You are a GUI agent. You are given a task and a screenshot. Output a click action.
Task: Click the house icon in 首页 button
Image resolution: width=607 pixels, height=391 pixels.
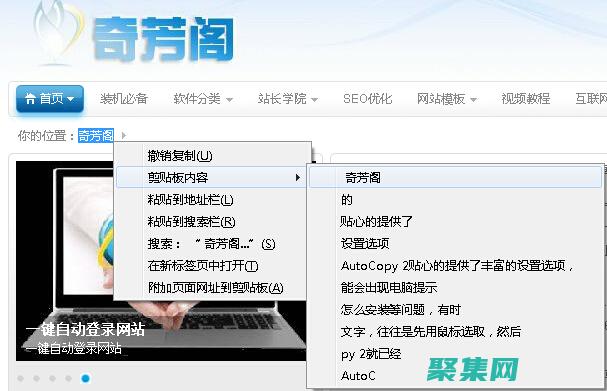tap(30, 99)
